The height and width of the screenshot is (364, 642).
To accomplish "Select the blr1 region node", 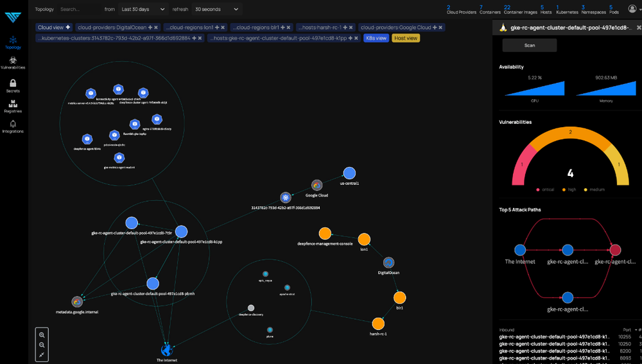I will tap(399, 298).
